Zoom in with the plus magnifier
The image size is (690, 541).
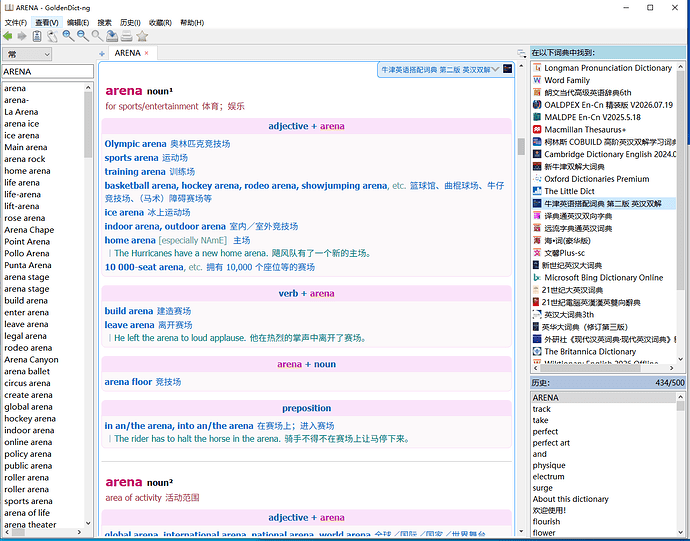[68, 36]
